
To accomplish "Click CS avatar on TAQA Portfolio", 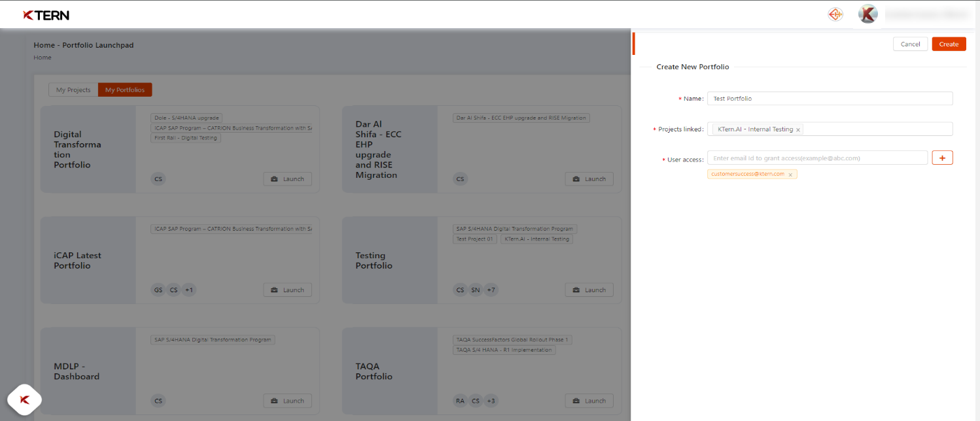I will tap(476, 401).
